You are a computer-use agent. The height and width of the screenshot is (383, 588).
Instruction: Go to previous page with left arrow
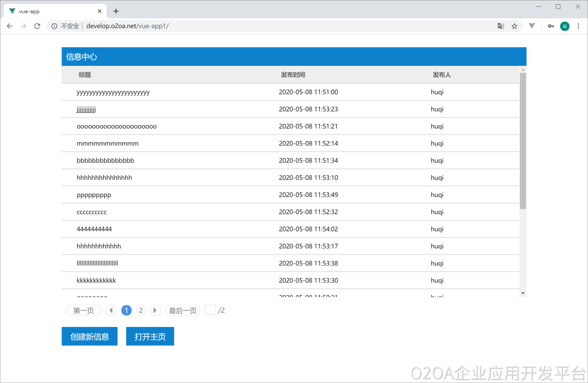[x=111, y=311]
